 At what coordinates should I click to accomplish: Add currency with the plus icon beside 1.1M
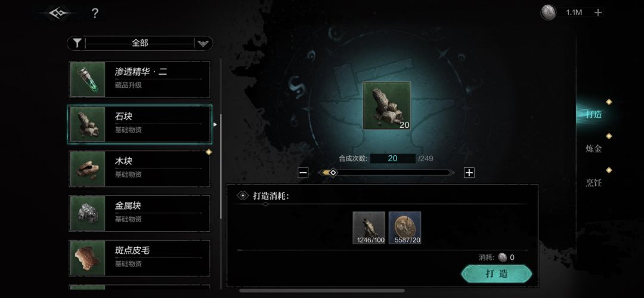tap(598, 13)
